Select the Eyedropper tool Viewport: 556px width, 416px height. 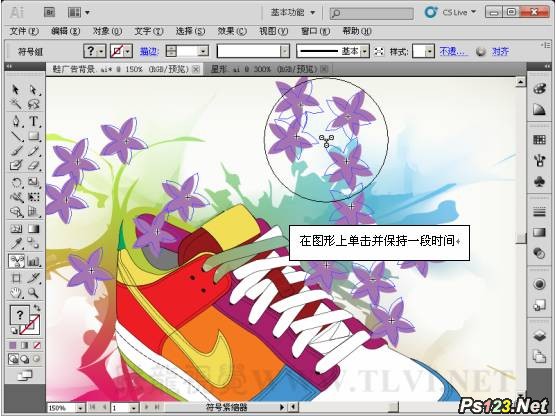click(15, 243)
